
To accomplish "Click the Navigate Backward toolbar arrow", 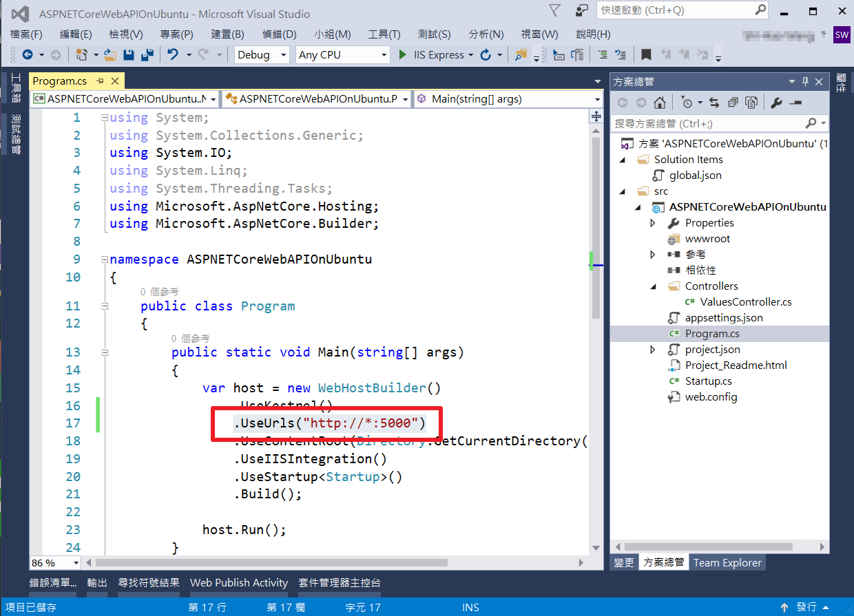I will (x=28, y=55).
